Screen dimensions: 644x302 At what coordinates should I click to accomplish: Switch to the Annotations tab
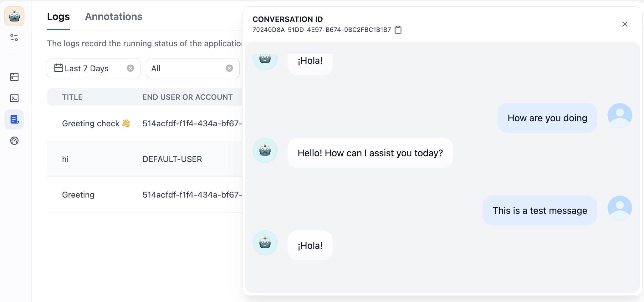[114, 17]
